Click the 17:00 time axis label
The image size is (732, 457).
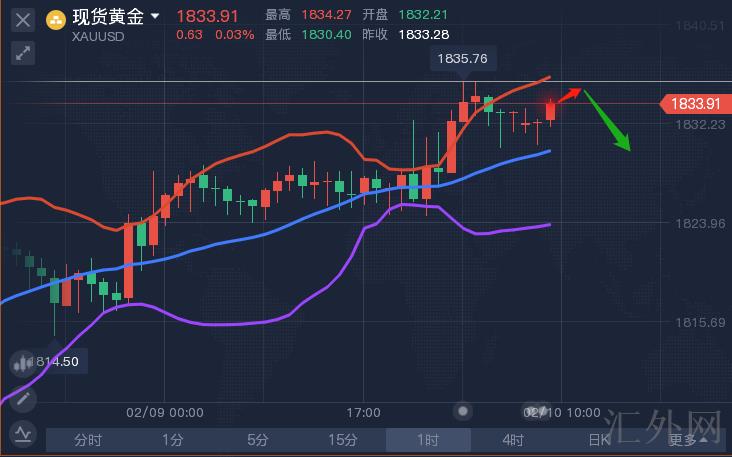(363, 413)
